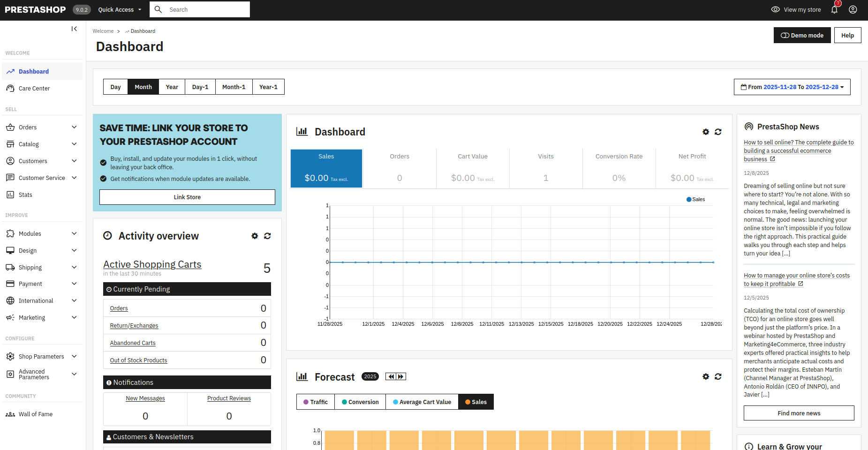
Task: Open Forecast panel settings gear
Action: (705, 377)
